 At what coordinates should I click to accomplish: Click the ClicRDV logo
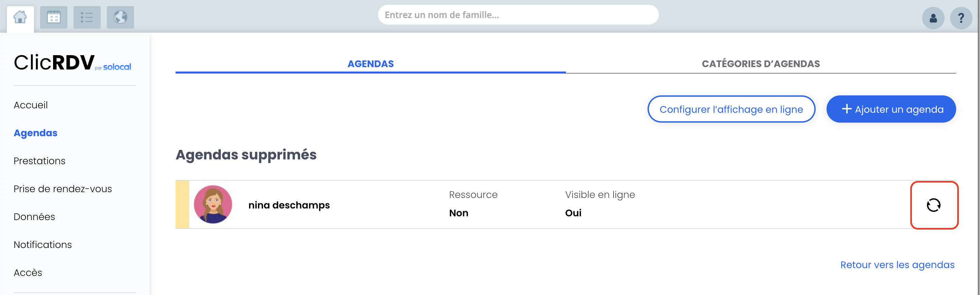[x=72, y=62]
